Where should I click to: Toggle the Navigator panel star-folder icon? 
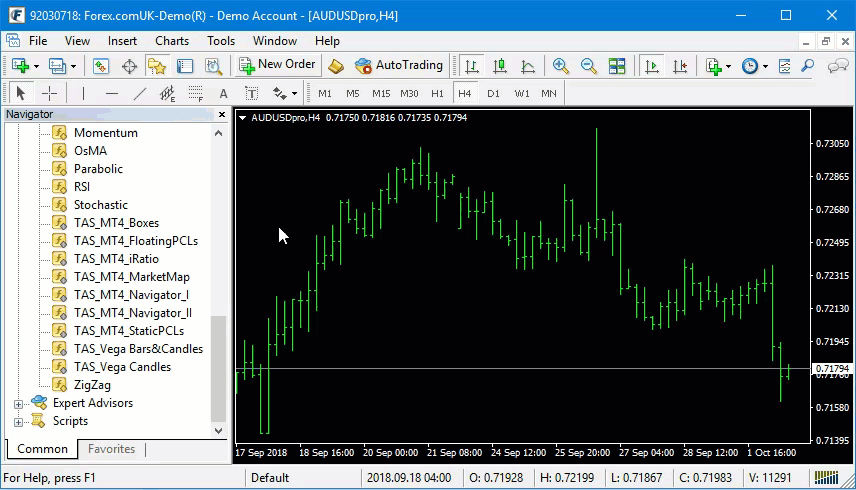(157, 66)
